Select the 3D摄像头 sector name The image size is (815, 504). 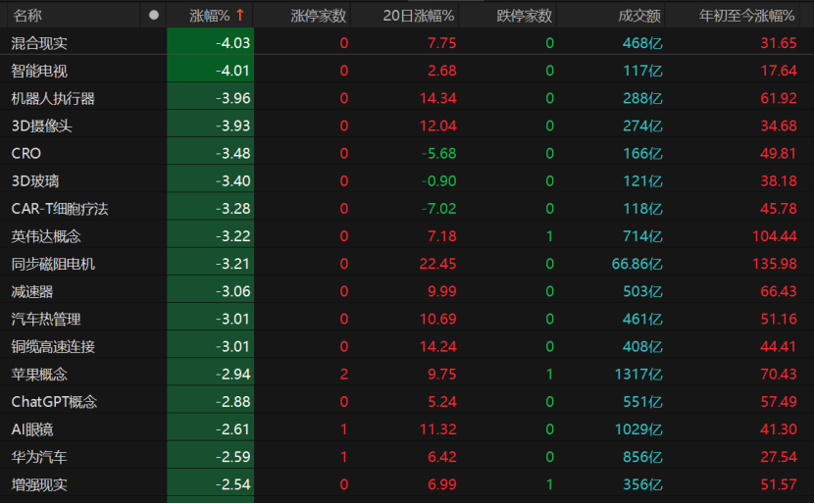41,126
